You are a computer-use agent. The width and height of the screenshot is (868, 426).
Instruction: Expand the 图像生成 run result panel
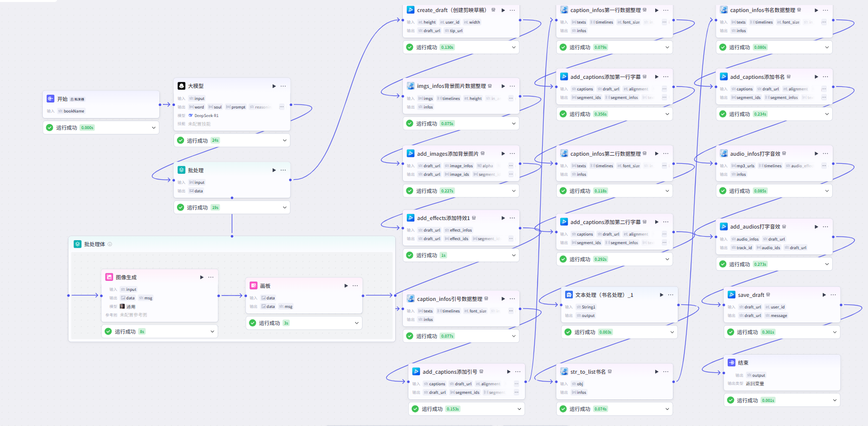(x=212, y=332)
